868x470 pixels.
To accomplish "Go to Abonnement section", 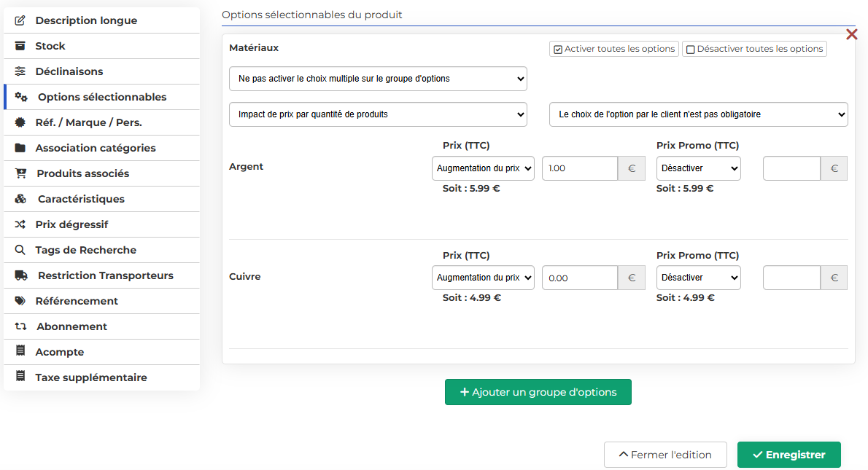I will (x=102, y=326).
